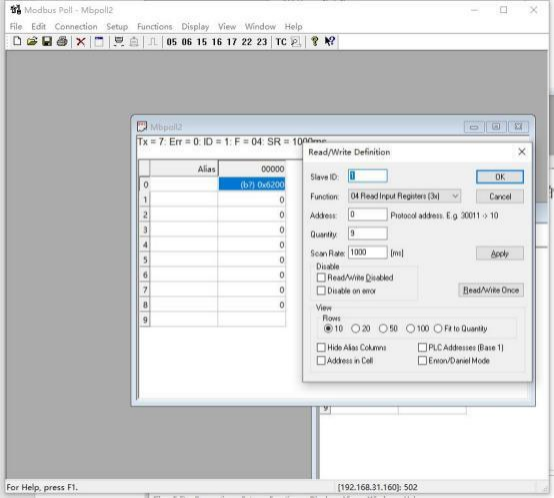Select the highlighted cell 0x6200 in row 0
554x498 pixels.
(252, 184)
